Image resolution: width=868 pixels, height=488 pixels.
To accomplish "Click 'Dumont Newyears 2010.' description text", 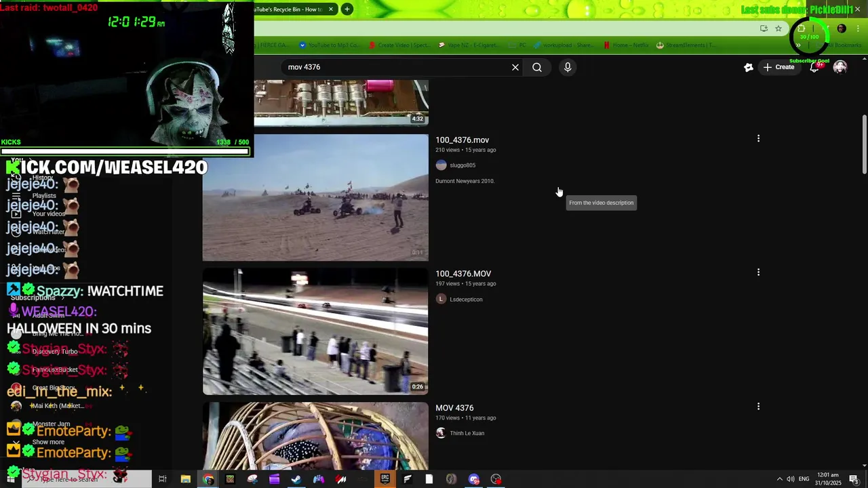I will (x=465, y=181).
